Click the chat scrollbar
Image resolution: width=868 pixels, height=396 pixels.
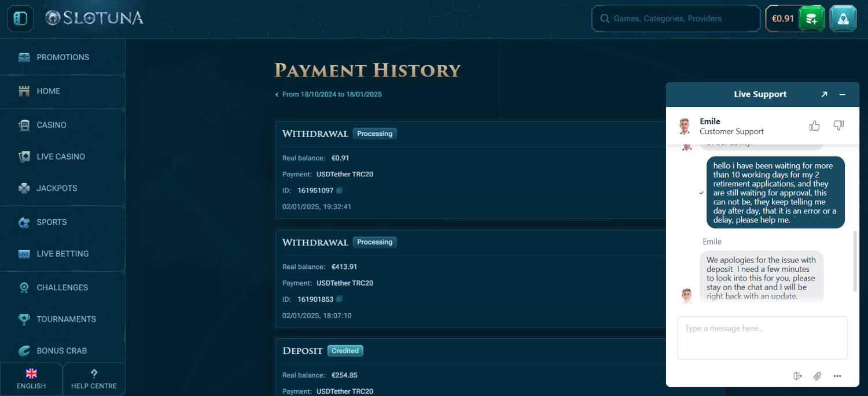(855, 261)
